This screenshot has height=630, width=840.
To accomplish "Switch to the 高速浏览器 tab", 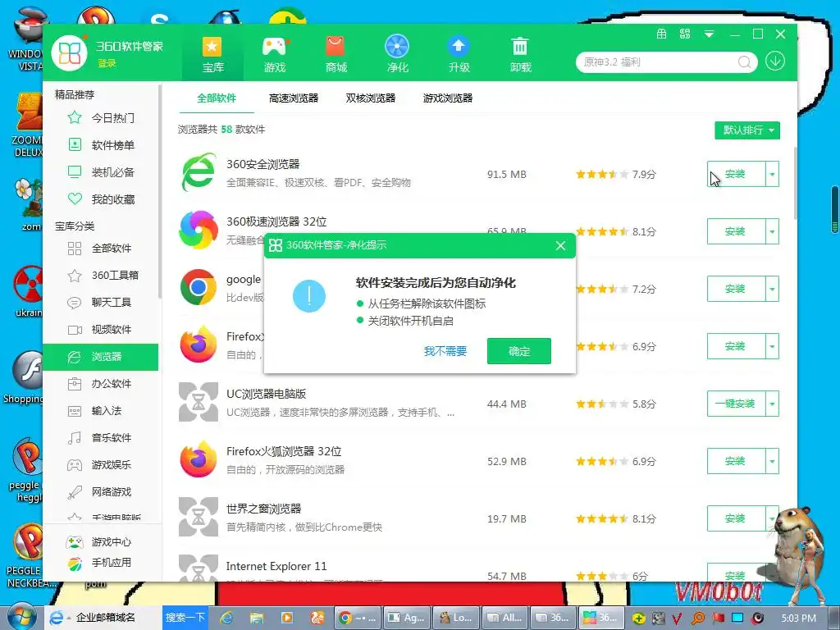I will (294, 98).
